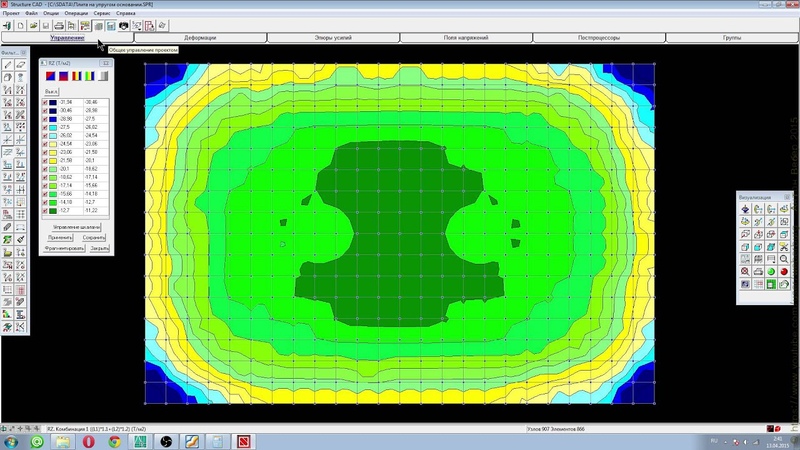The width and height of the screenshot is (800, 450).
Task: Click the red-blue diagonal color scheme icon
Action: tap(50, 76)
